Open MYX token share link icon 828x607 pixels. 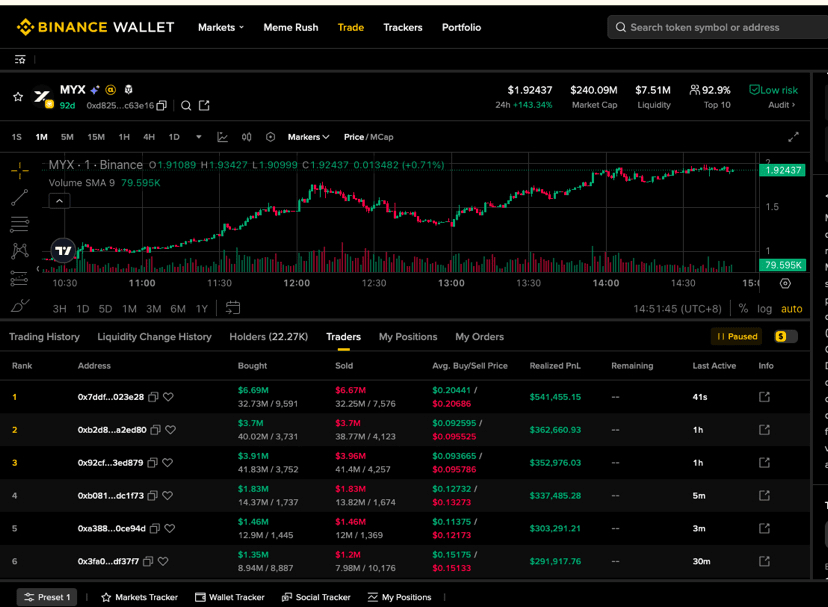pos(204,106)
